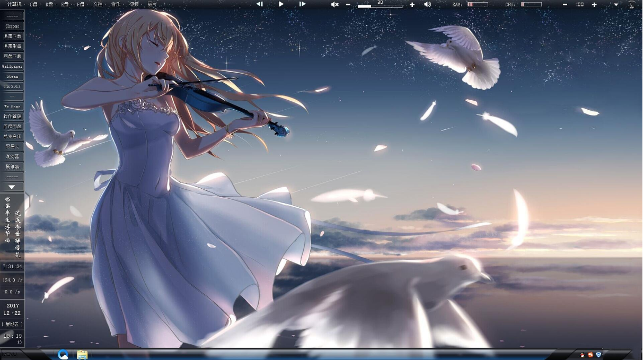The image size is (644, 360).
Task: Play the current track
Action: [x=281, y=4]
